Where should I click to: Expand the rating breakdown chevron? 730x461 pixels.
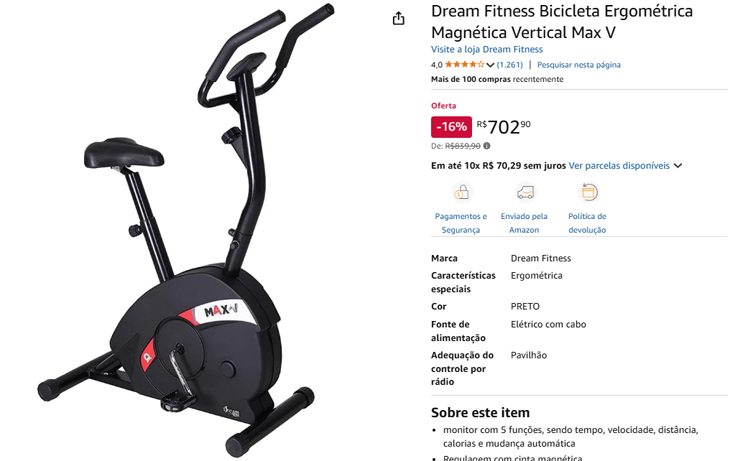(490, 65)
